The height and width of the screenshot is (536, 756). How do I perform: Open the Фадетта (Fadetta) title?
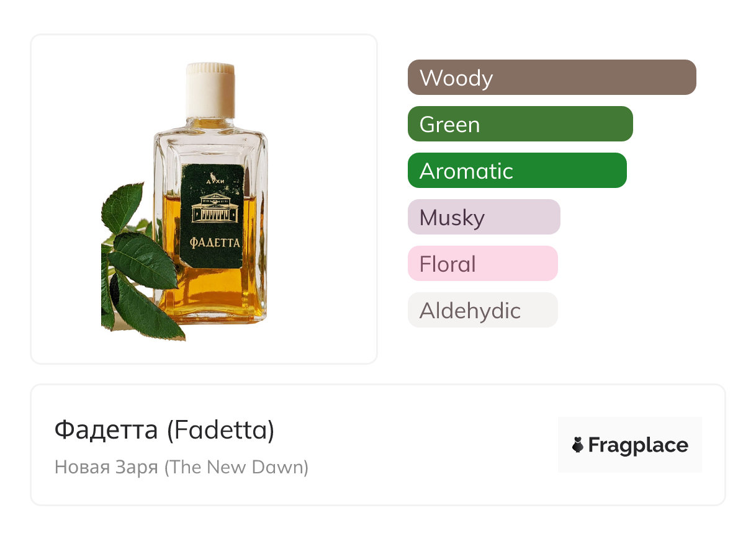click(164, 429)
